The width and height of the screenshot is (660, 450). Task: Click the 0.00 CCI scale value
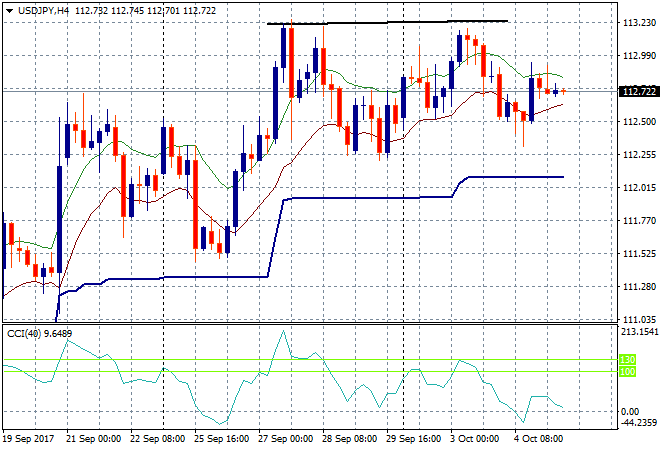(630, 412)
